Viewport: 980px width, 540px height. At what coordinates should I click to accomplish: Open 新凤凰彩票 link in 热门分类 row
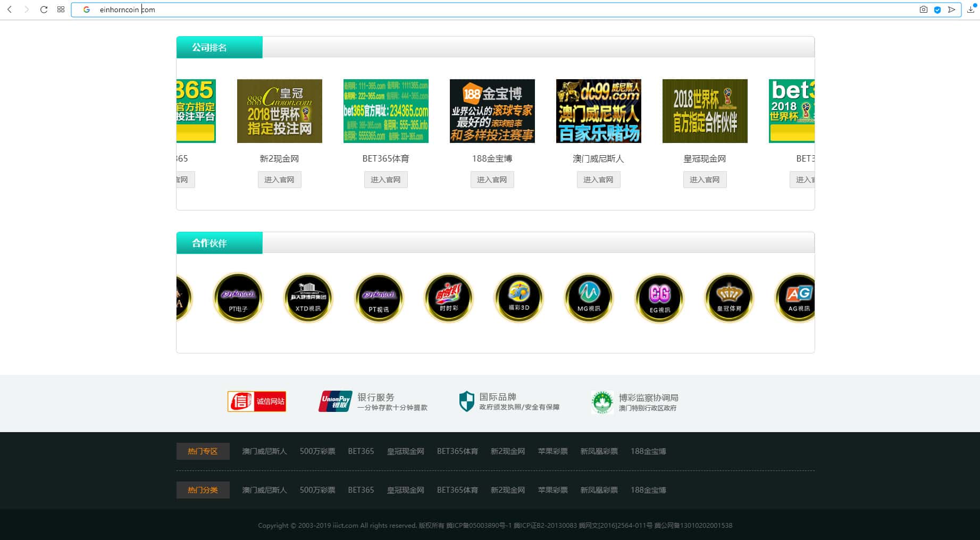pyautogui.click(x=599, y=490)
